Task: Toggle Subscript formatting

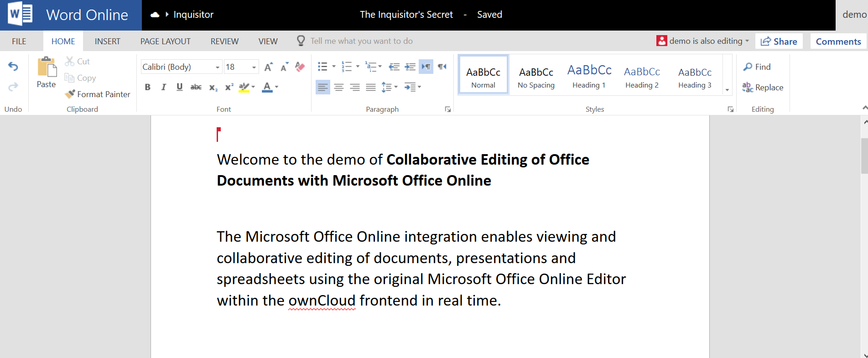Action: [x=213, y=87]
